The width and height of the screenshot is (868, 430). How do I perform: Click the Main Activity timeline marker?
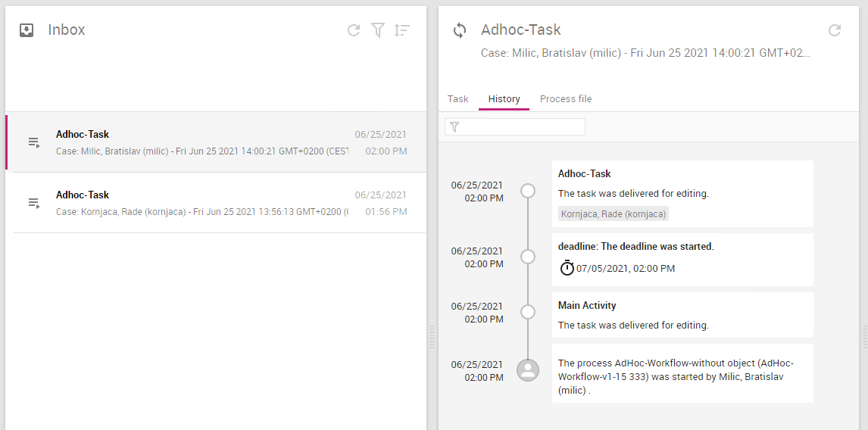[528, 312]
